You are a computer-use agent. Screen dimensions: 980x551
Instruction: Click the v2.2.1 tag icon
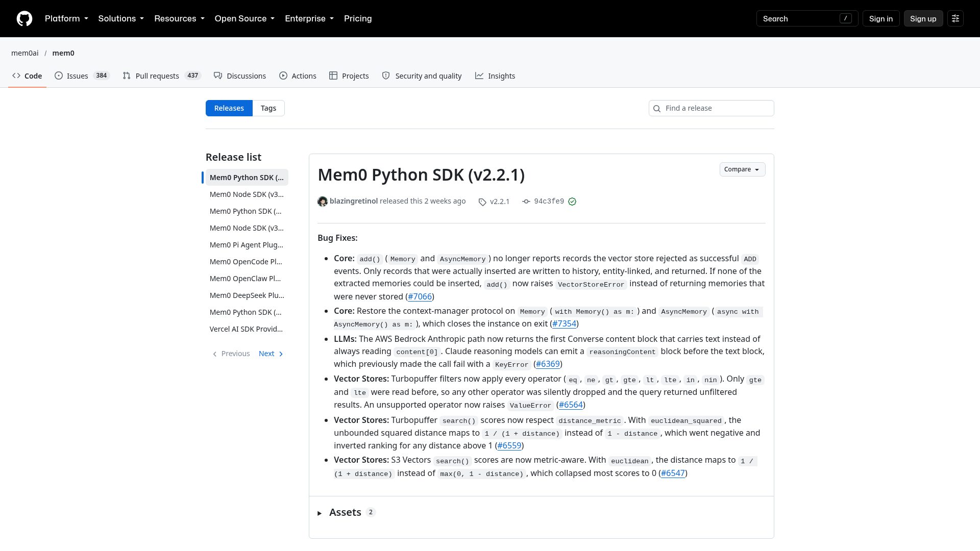pyautogui.click(x=482, y=202)
